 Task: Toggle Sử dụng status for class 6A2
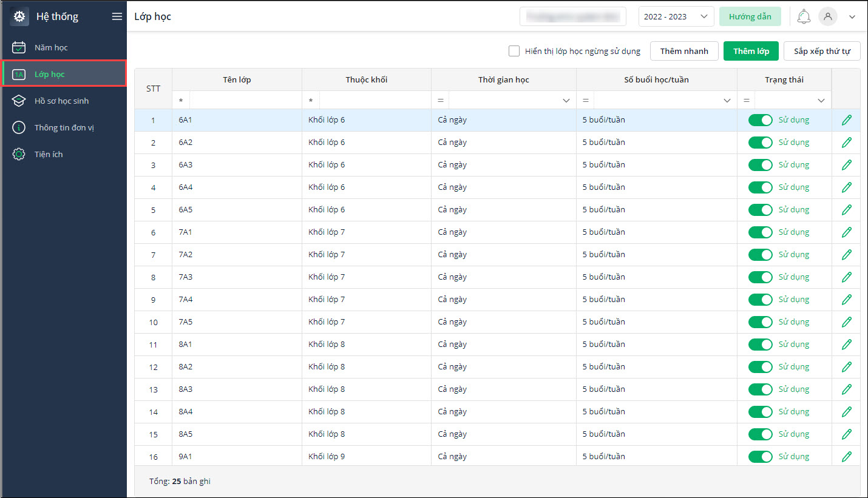tap(761, 143)
